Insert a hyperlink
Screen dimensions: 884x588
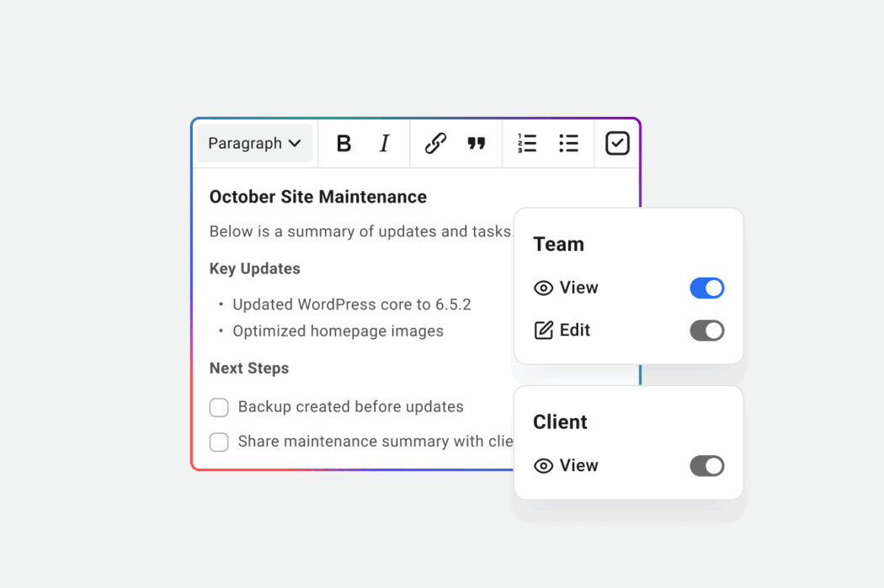pos(434,143)
